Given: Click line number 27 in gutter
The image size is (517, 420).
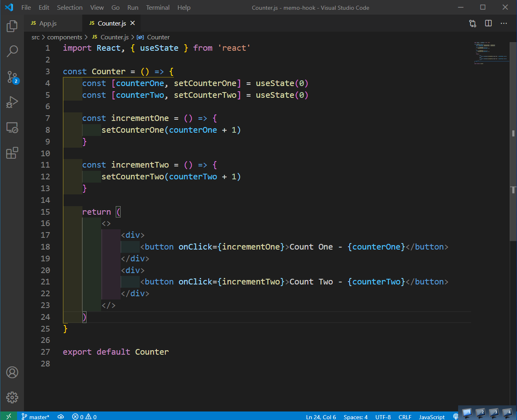Looking at the screenshot, I should click(x=45, y=352).
